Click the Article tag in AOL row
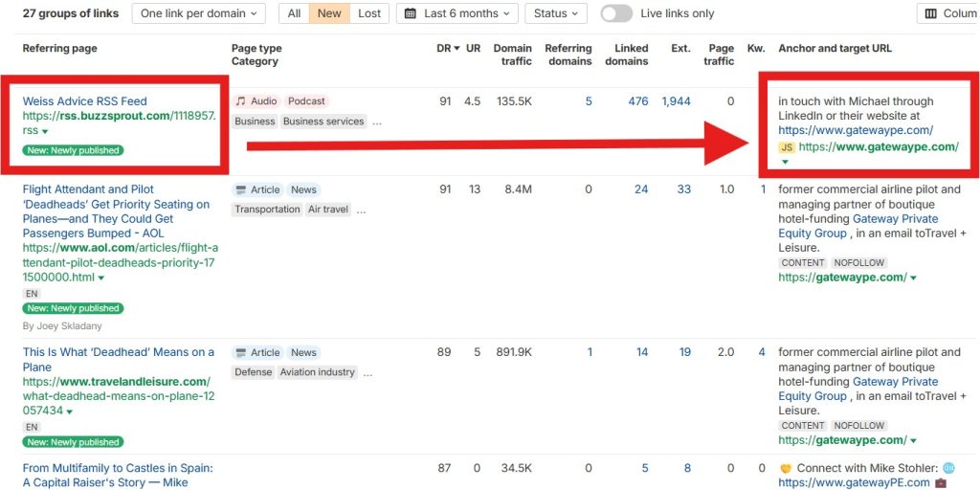The height and width of the screenshot is (490, 980). click(x=258, y=189)
